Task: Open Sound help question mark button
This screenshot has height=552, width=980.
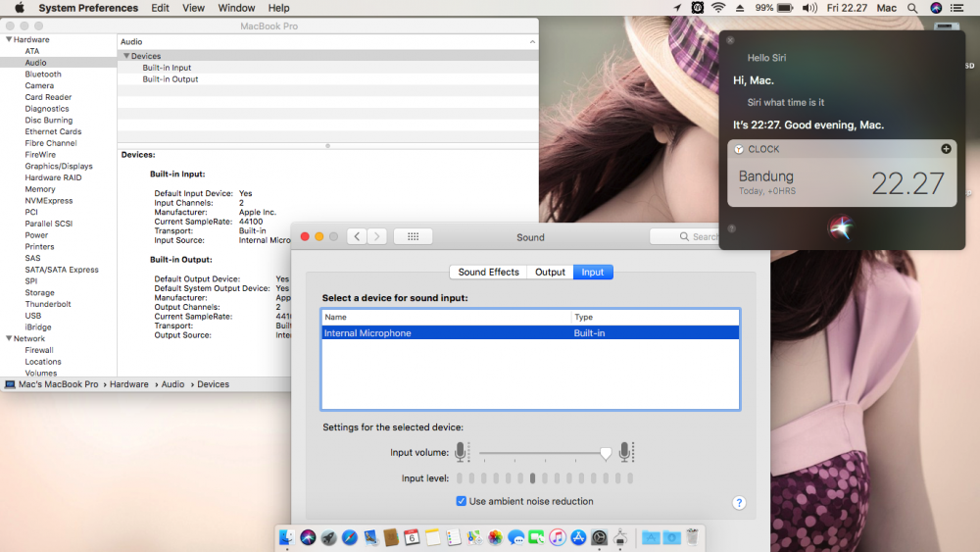Action: pyautogui.click(x=739, y=503)
